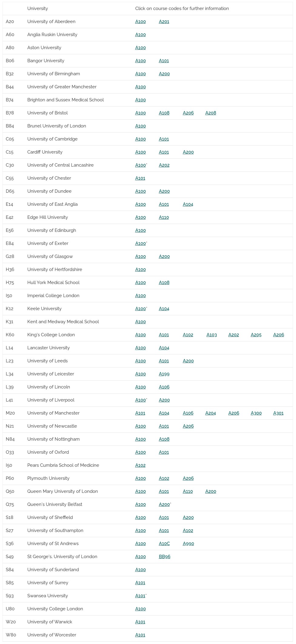Open East Anglia A104 course link
Viewport: 296px width, 644px height.
coord(188,204)
